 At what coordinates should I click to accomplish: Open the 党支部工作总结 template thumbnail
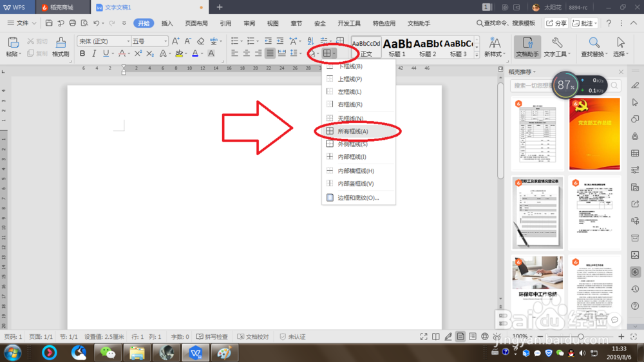[x=594, y=133]
